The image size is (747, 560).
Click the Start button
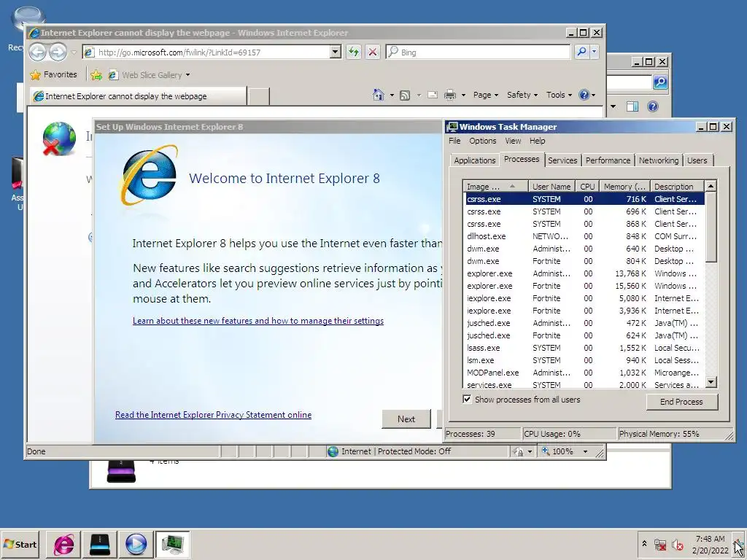tap(20, 544)
